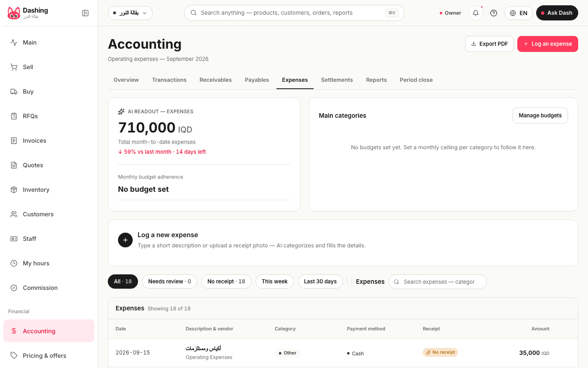This screenshot has width=588, height=368.
Task: View My hours in sidebar
Action: coord(49,263)
